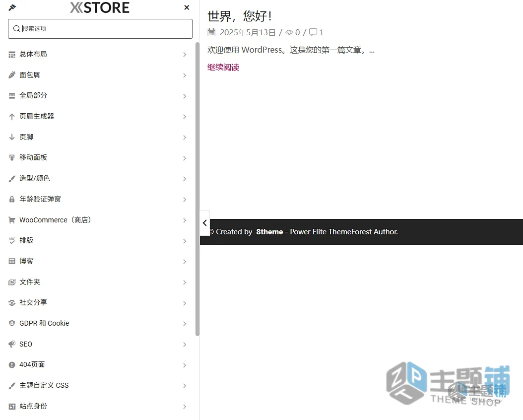Click the magnifier icon in search box

click(16, 29)
